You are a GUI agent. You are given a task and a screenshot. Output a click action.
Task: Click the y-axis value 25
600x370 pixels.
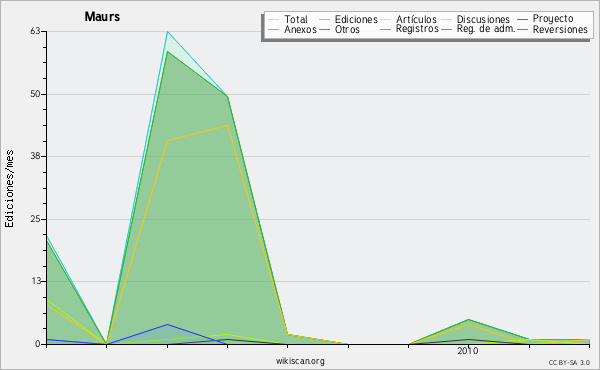36,219
